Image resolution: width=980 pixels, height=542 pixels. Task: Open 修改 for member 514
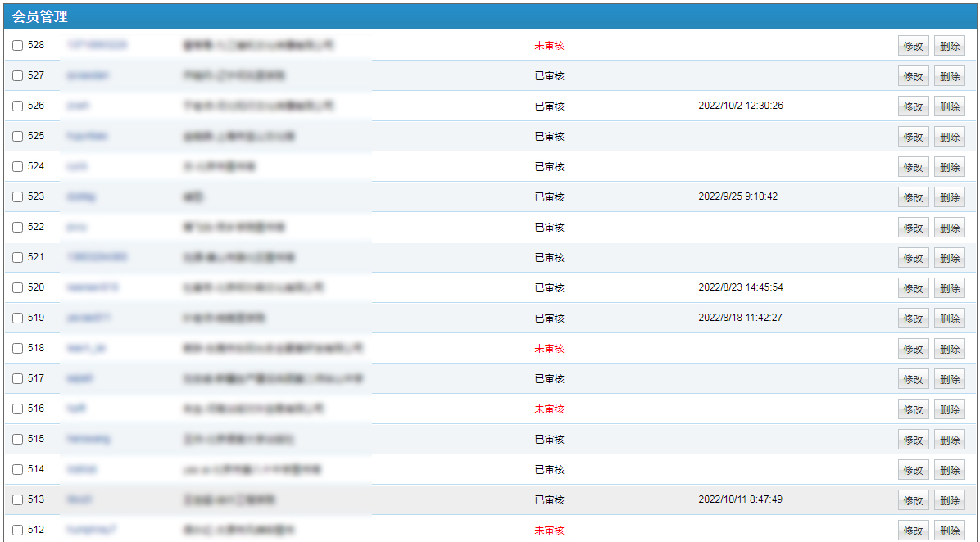(913, 470)
